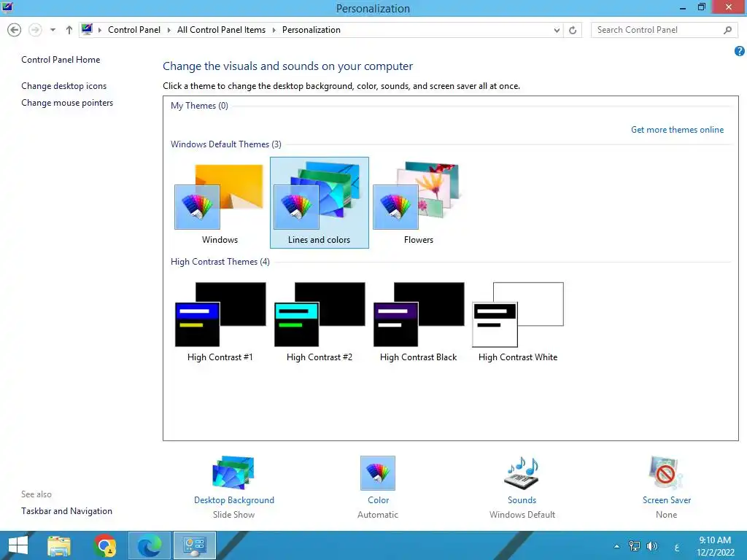Click the Sounds link

tap(522, 500)
